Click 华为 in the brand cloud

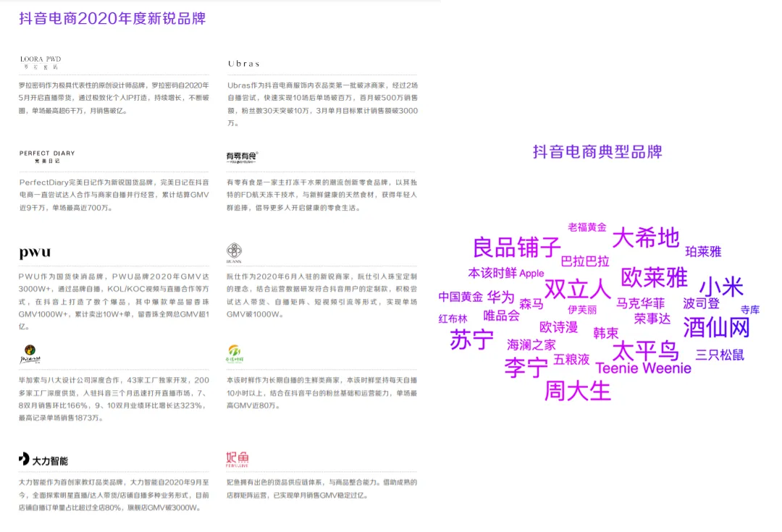pos(501,297)
